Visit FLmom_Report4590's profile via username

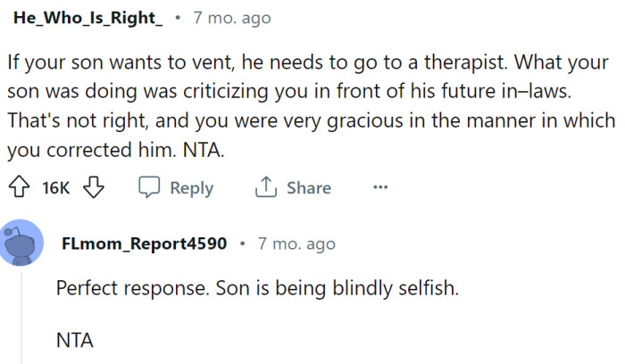[144, 244]
